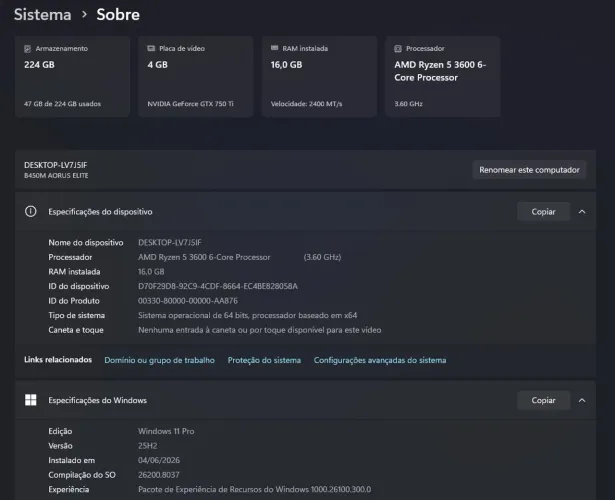Click the Tipo de sistema 64 bits value
The height and width of the screenshot is (500, 615).
[247, 315]
